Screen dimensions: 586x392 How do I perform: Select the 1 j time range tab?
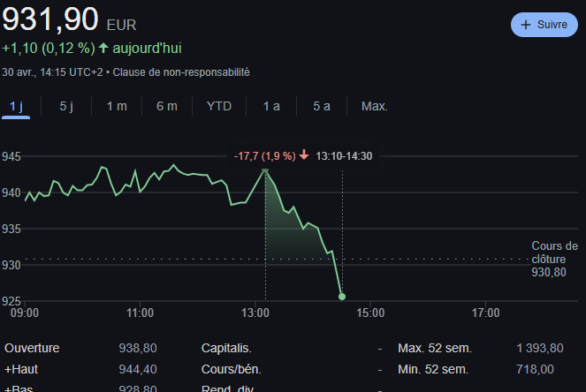point(15,106)
